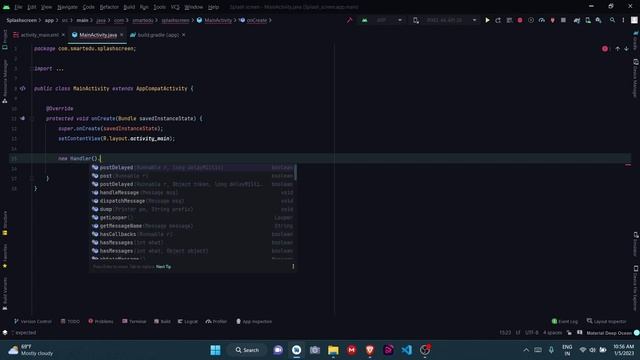Click the taskbar clock showing 10:56 AM

(624, 350)
